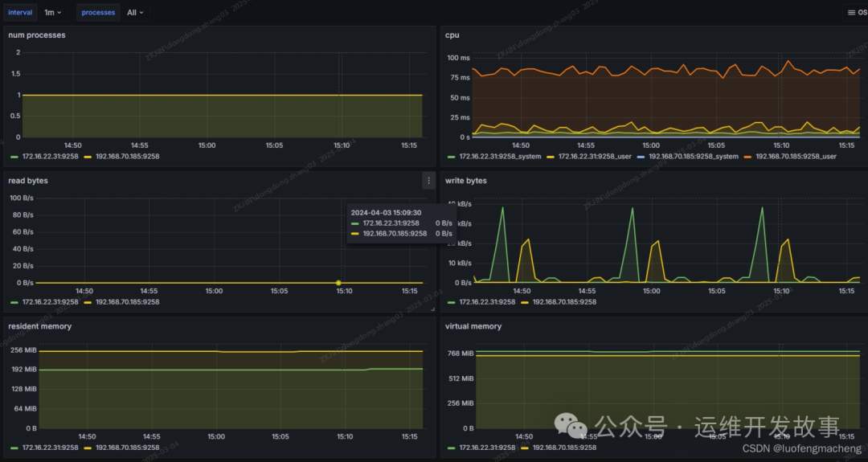
Task: Toggle 172.16.22.31:9258 in resident memory legend
Action: [x=50, y=448]
